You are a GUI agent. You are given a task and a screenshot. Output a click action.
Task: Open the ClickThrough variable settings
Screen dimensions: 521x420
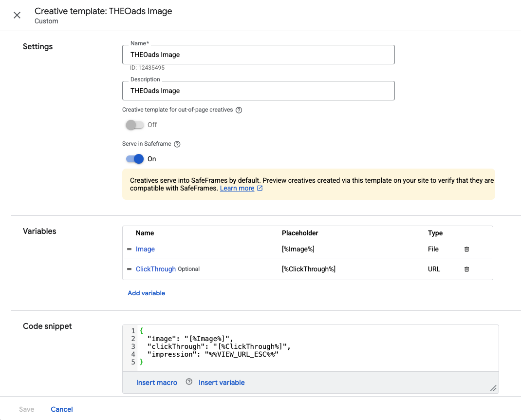click(x=156, y=269)
